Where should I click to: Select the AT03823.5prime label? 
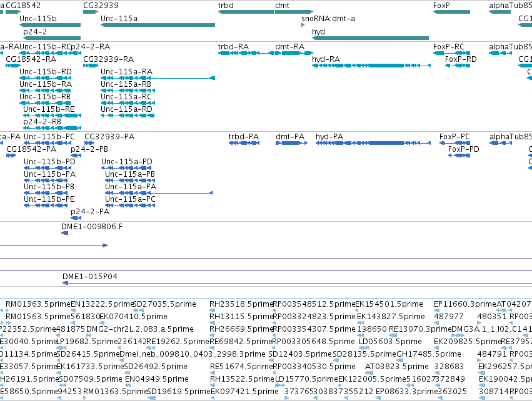[397, 367]
